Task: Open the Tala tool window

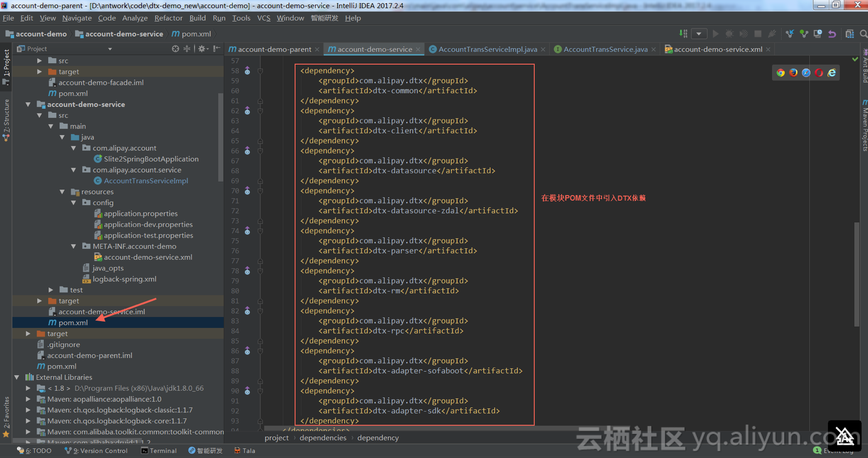Action: pos(244,450)
